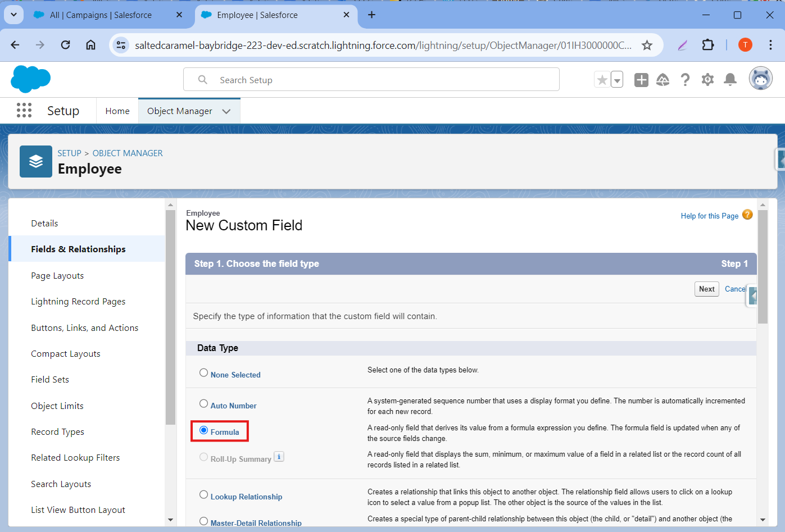The image size is (785, 532).
Task: Click the Cancel link
Action: [x=735, y=289]
